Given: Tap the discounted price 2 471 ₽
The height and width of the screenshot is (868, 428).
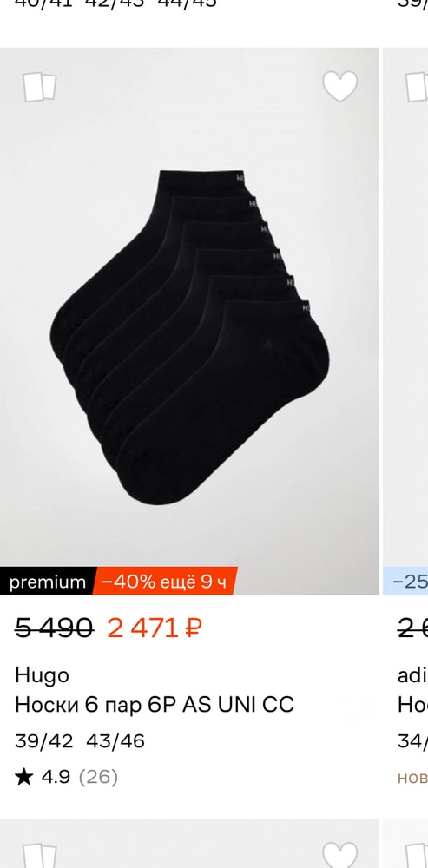Looking at the screenshot, I should (x=155, y=628).
